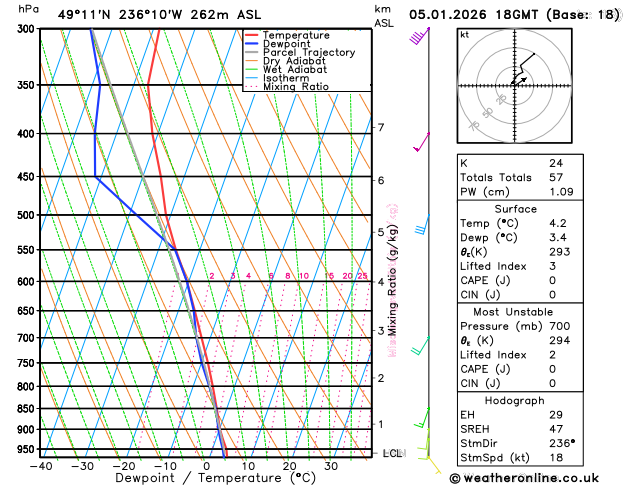Click the '30' temperature axis label
Screen dimensions: 629x486
[x=331, y=466]
